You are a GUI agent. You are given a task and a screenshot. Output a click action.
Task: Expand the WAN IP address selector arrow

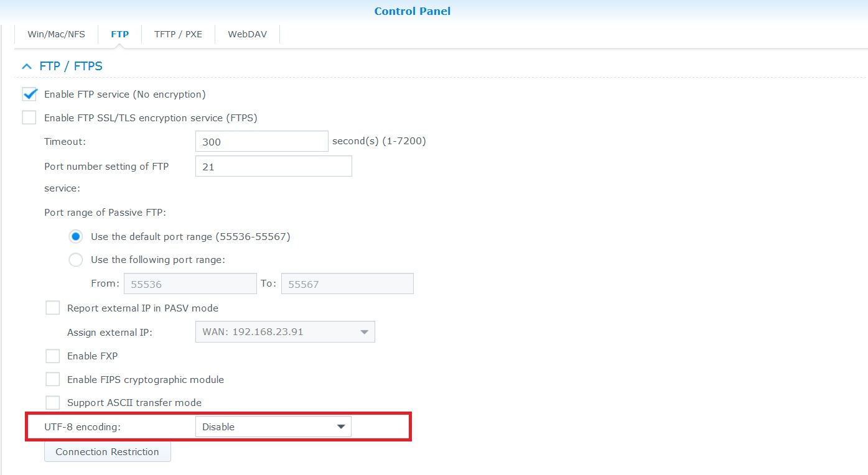tap(365, 331)
